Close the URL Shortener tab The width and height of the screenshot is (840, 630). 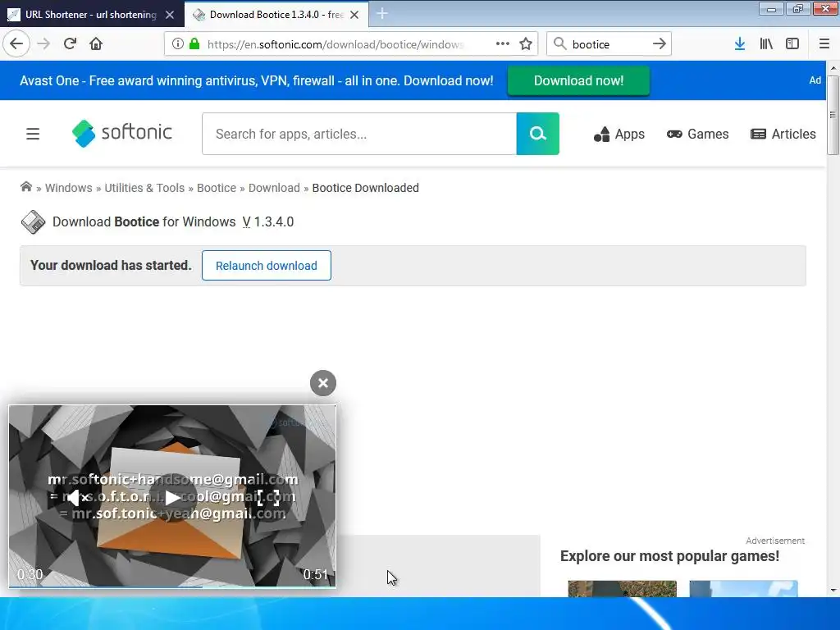pyautogui.click(x=170, y=15)
